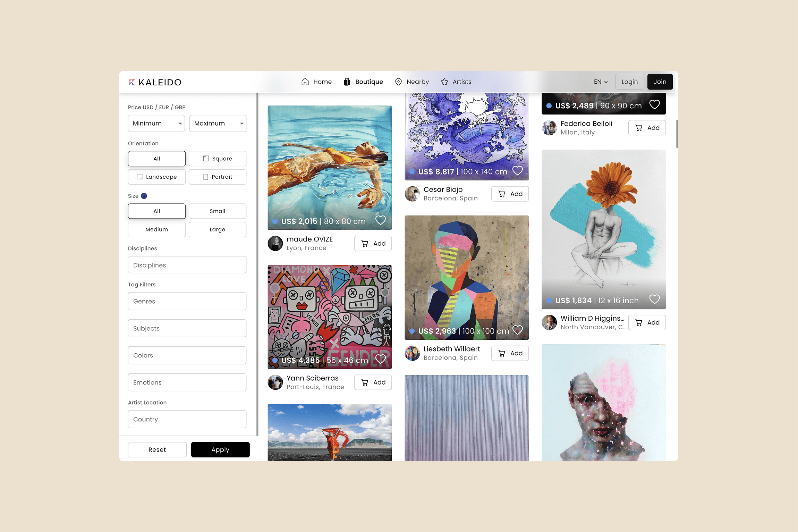This screenshot has width=798, height=532.
Task: Open the Minimum price dropdown
Action: pos(156,124)
